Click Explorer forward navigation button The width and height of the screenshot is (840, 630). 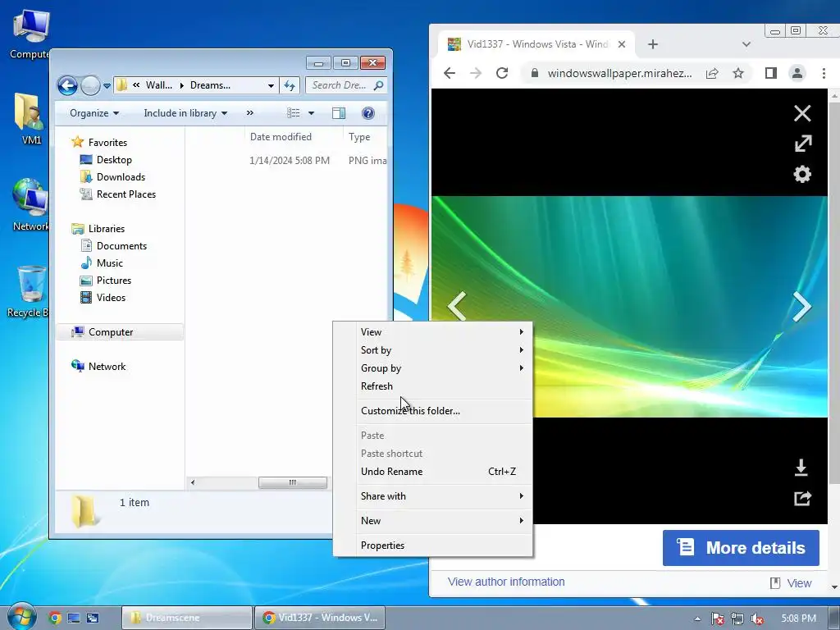(90, 85)
